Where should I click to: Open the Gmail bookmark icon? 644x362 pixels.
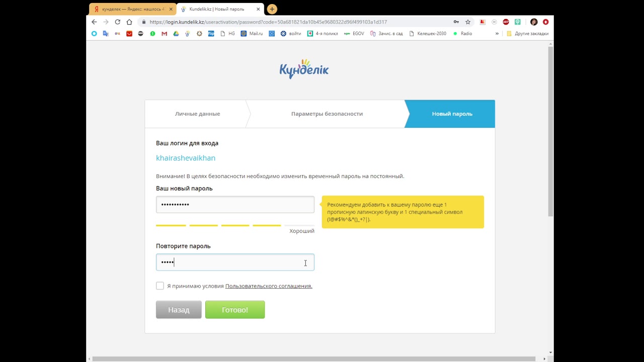[164, 34]
